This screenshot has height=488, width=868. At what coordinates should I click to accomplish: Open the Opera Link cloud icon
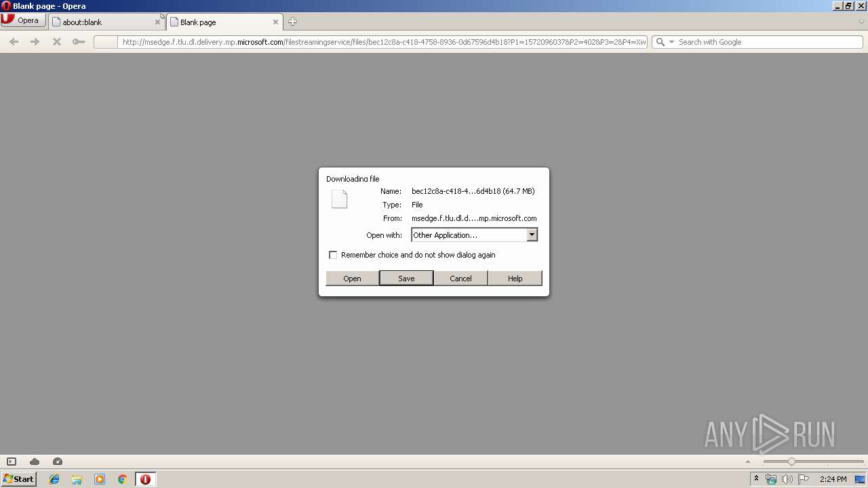[35, 462]
